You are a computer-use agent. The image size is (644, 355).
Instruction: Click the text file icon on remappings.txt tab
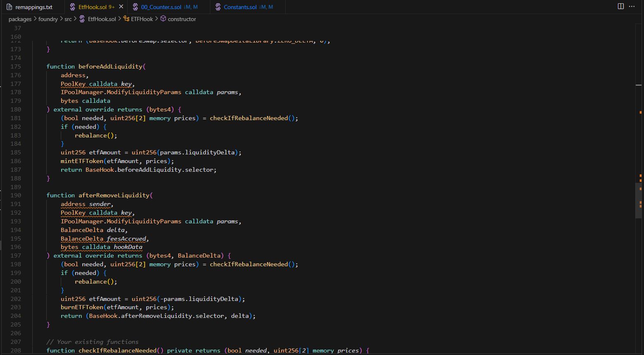pos(10,7)
